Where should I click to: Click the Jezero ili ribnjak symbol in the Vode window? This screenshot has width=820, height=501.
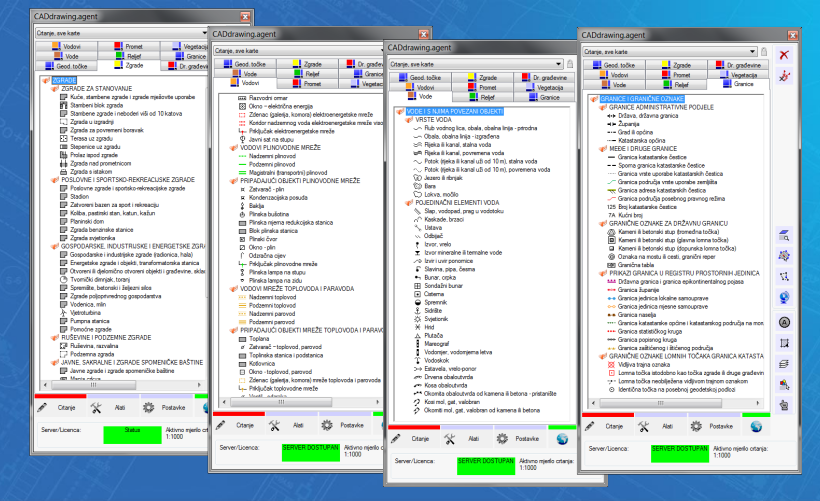click(x=417, y=178)
